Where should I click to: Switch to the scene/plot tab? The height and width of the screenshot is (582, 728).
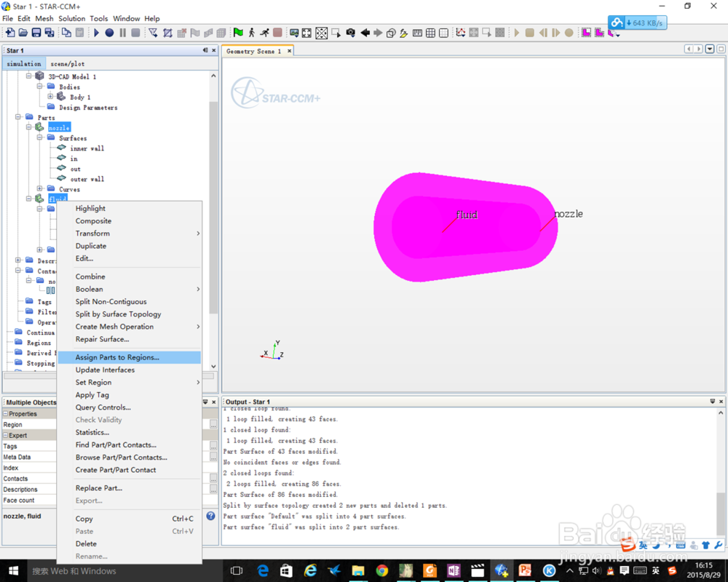68,63
